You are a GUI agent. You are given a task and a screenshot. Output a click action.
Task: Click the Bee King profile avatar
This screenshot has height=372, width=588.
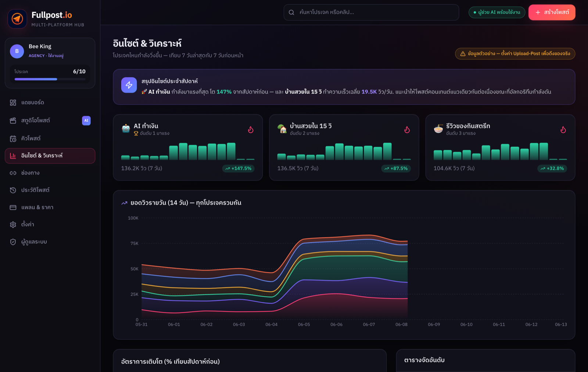(17, 51)
